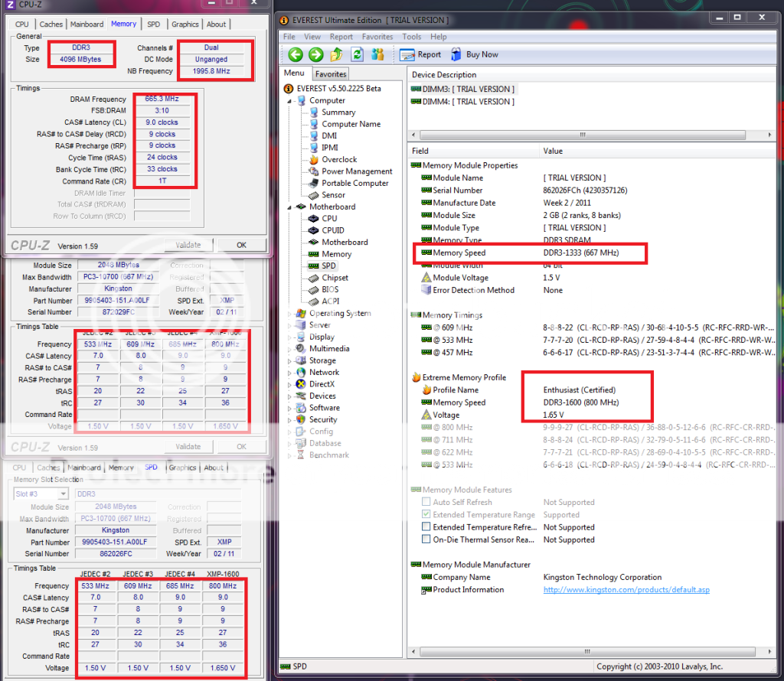Click the two-people users icon in toolbar
Viewport: 784px width, 681px height.
click(x=377, y=54)
